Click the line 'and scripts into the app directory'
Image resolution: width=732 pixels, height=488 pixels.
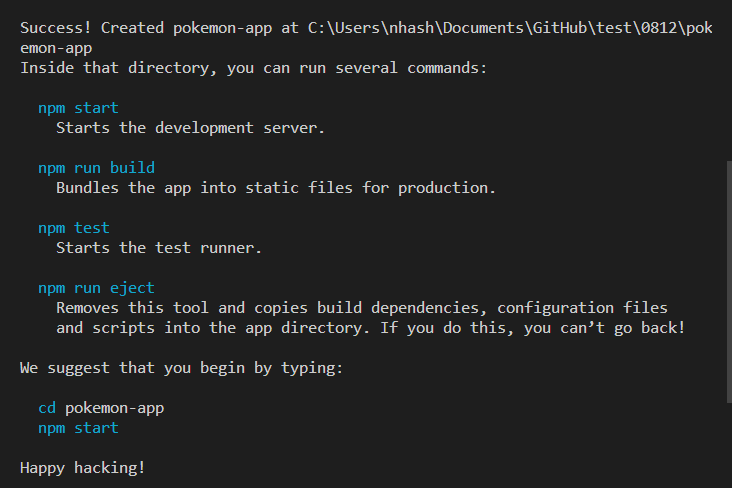[371, 328]
